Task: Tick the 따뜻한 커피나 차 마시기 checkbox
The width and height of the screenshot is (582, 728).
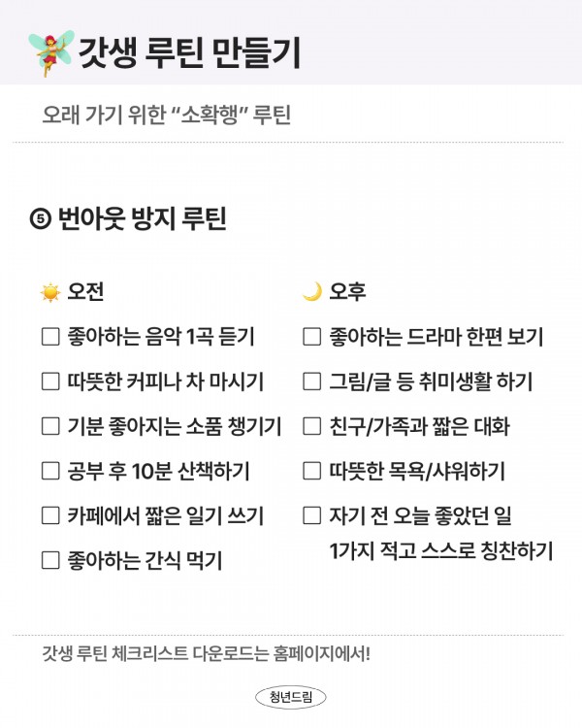Action: 50,381
